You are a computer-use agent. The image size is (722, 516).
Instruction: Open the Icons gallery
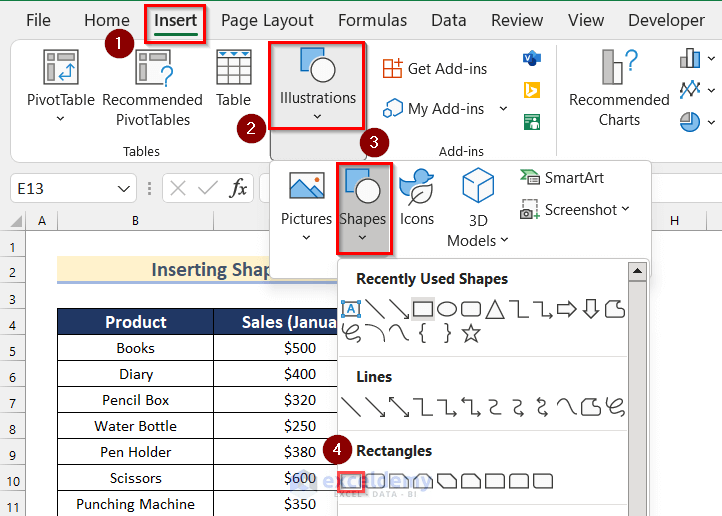(x=416, y=198)
